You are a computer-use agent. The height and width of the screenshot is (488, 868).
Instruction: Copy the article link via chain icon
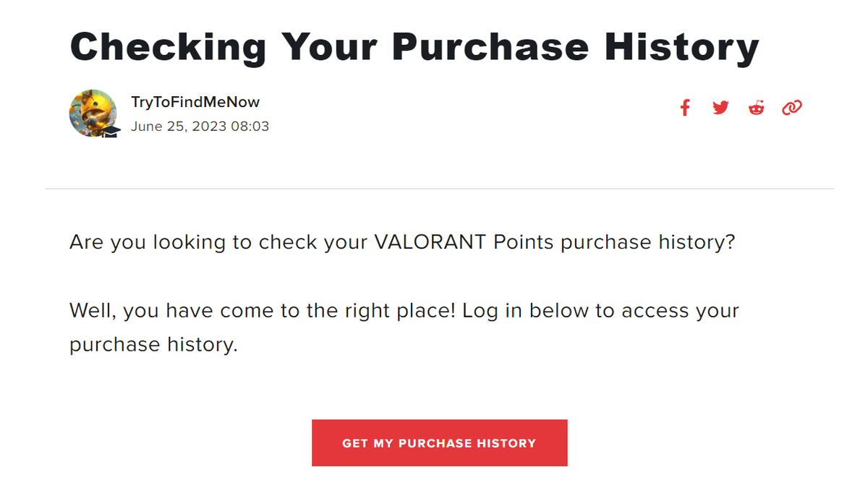(x=792, y=108)
